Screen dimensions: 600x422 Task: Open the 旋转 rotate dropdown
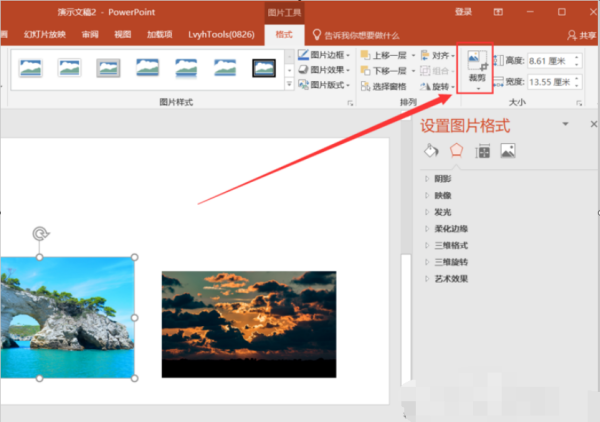[x=437, y=87]
